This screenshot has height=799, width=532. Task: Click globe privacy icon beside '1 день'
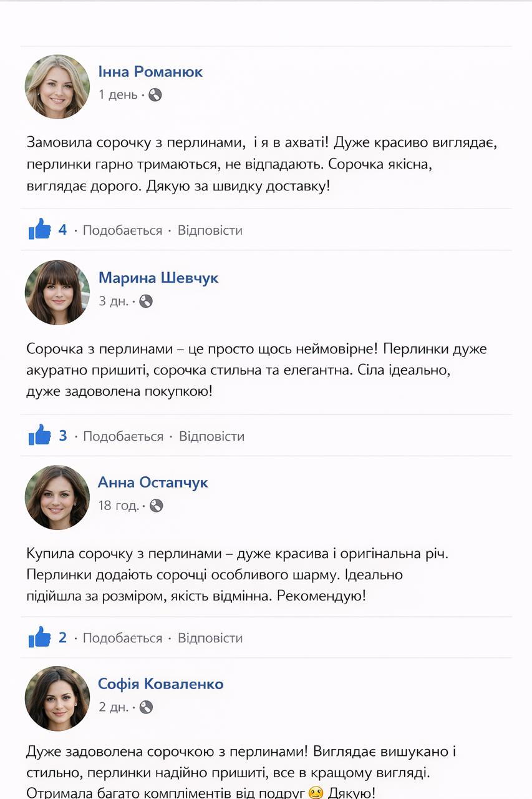coord(155,95)
